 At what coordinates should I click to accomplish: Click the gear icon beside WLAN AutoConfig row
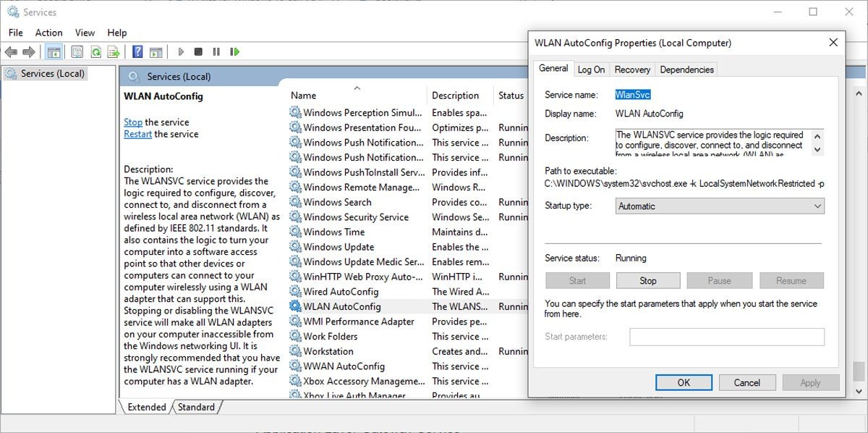point(295,306)
